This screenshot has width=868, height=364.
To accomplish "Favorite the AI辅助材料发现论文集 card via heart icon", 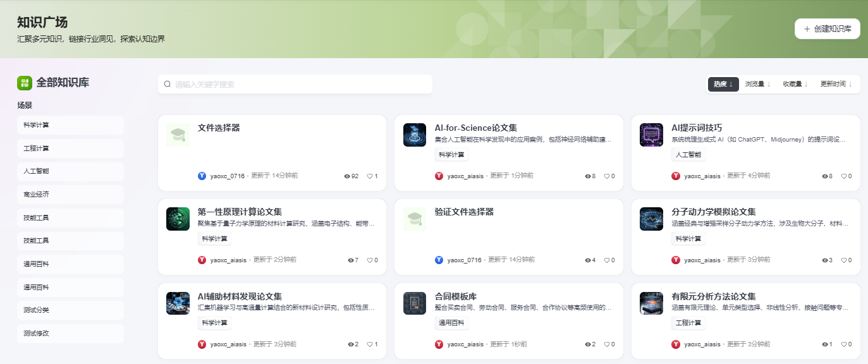I will (x=370, y=344).
